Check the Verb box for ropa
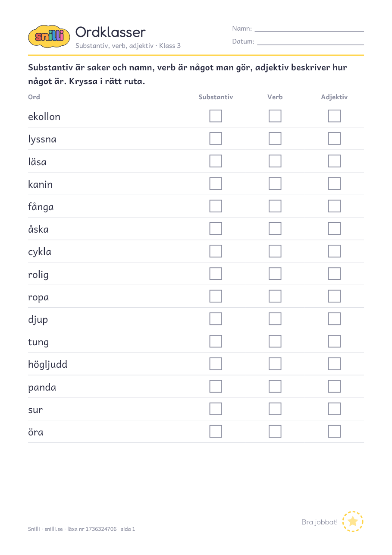 click(275, 296)
